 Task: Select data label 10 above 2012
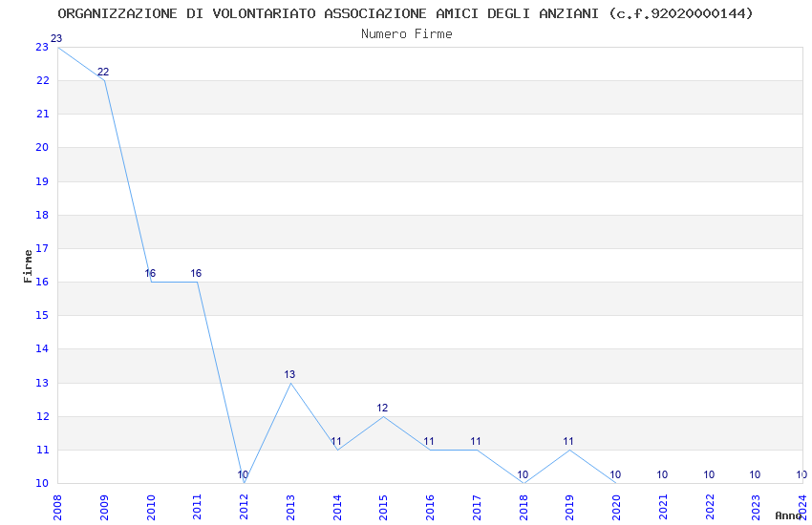pyautogui.click(x=243, y=474)
